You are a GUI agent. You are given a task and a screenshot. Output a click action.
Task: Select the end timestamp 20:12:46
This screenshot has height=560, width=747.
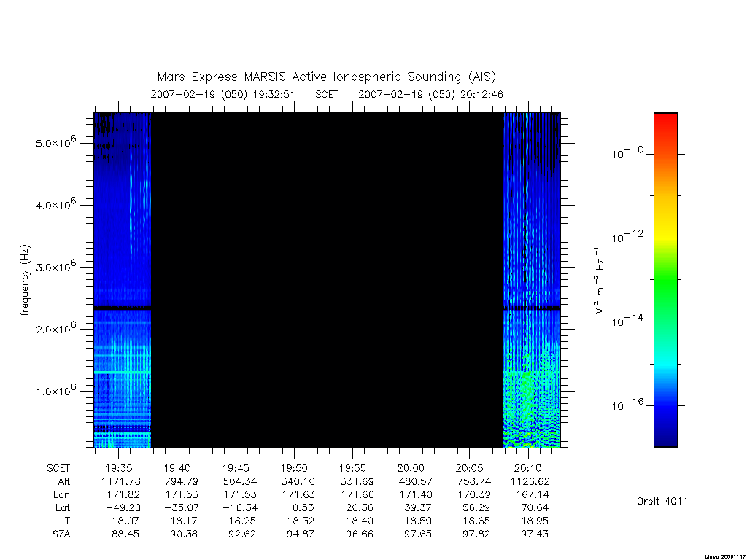481,94
